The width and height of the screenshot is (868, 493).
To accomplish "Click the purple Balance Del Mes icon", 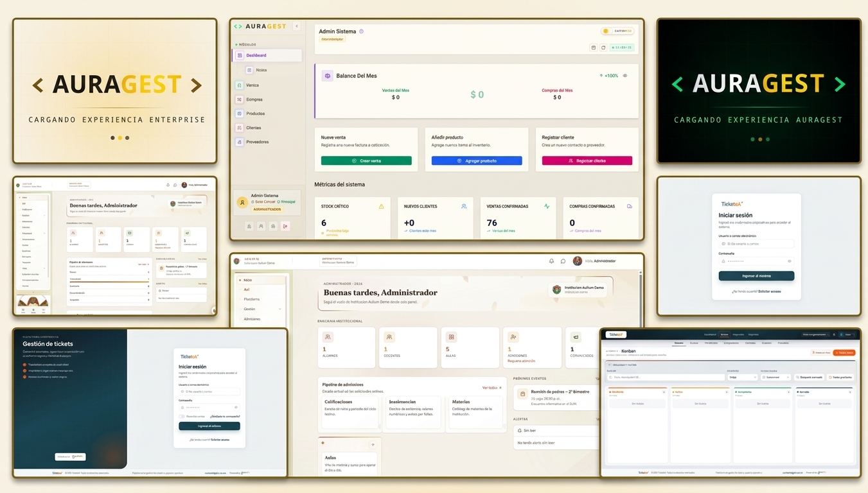I will pyautogui.click(x=327, y=76).
